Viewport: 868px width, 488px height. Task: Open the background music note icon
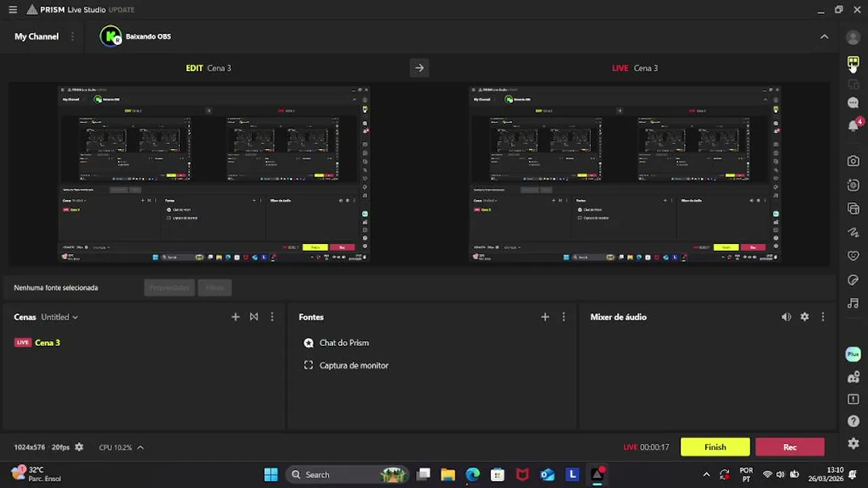pos(853,303)
